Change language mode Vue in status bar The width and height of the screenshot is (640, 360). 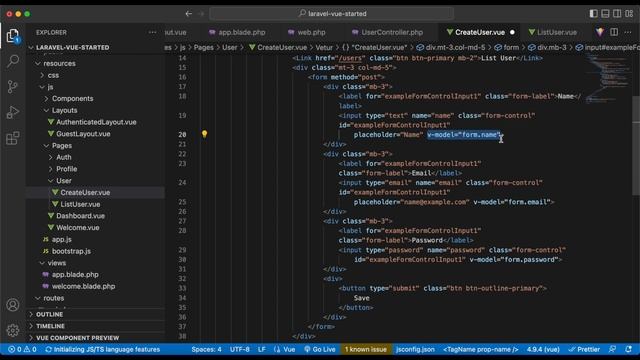pos(284,349)
